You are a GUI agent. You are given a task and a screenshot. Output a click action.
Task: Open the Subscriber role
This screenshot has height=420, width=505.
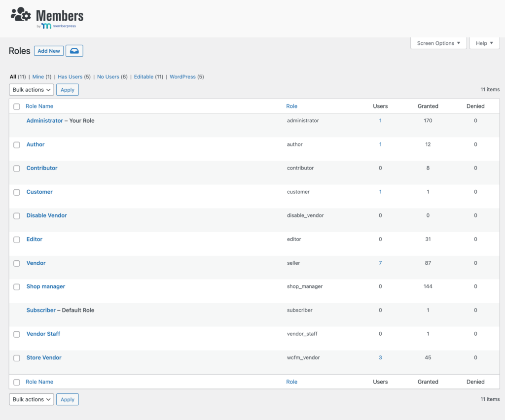[x=41, y=310]
